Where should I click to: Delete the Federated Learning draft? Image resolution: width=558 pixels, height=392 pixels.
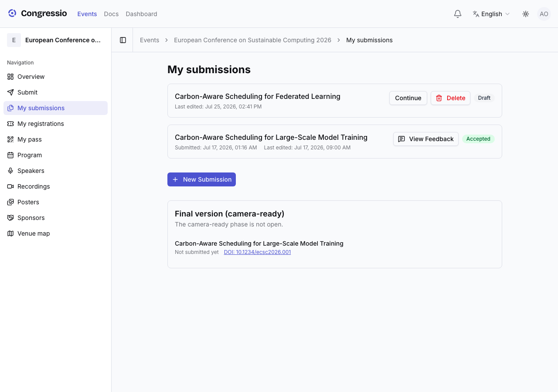tap(450, 98)
